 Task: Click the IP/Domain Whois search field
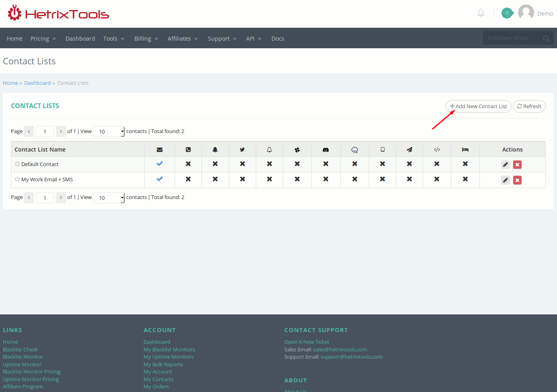click(513, 38)
